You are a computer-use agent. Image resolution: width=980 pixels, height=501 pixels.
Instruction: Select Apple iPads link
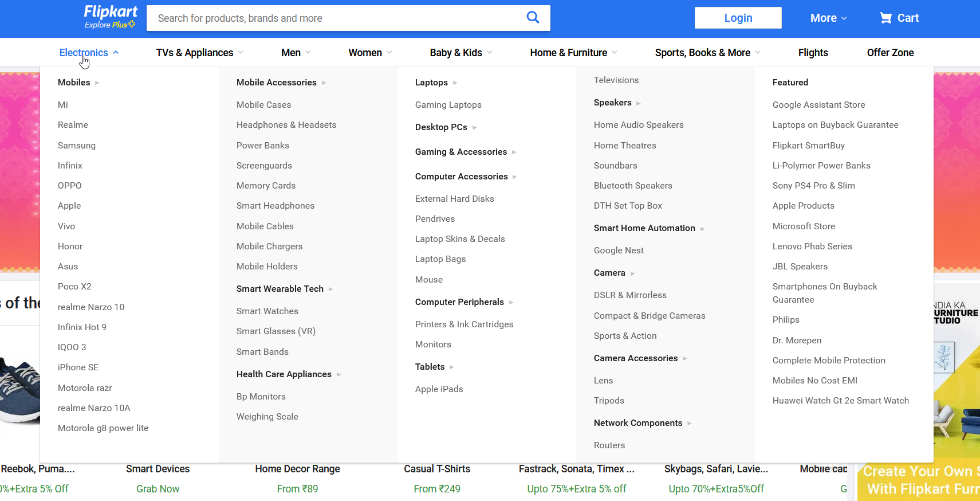click(x=439, y=389)
